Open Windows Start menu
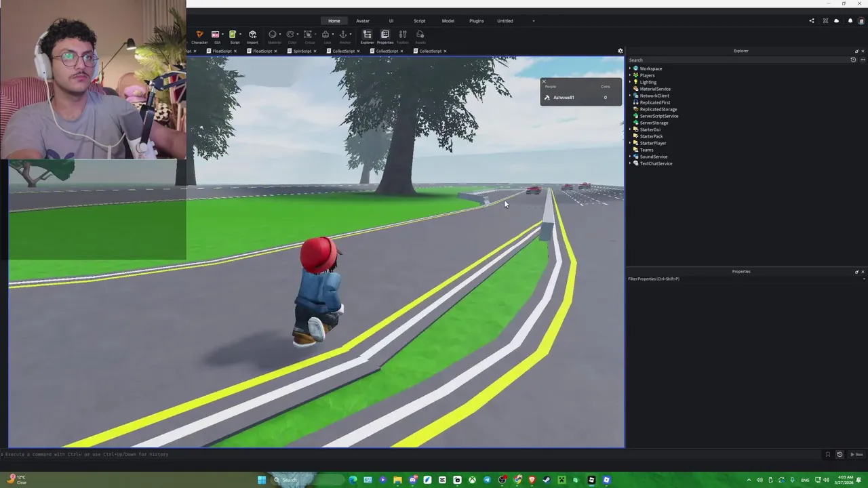Viewport: 868px width, 488px height. pyautogui.click(x=262, y=480)
